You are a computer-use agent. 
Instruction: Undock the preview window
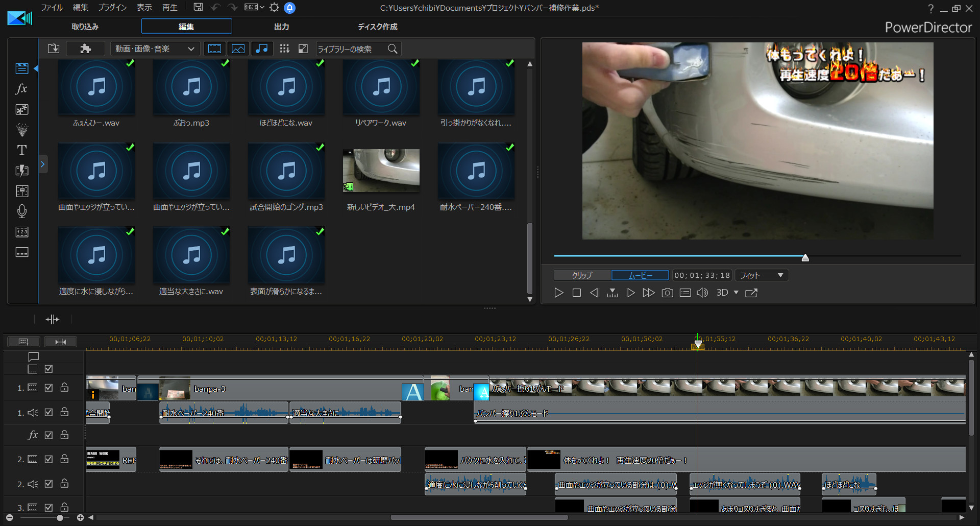[751, 293]
